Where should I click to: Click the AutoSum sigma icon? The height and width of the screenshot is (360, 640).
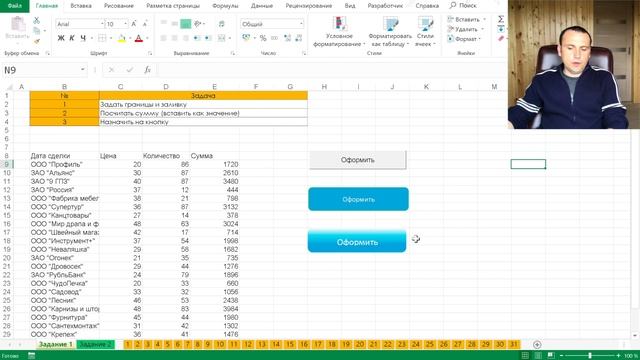501,19
